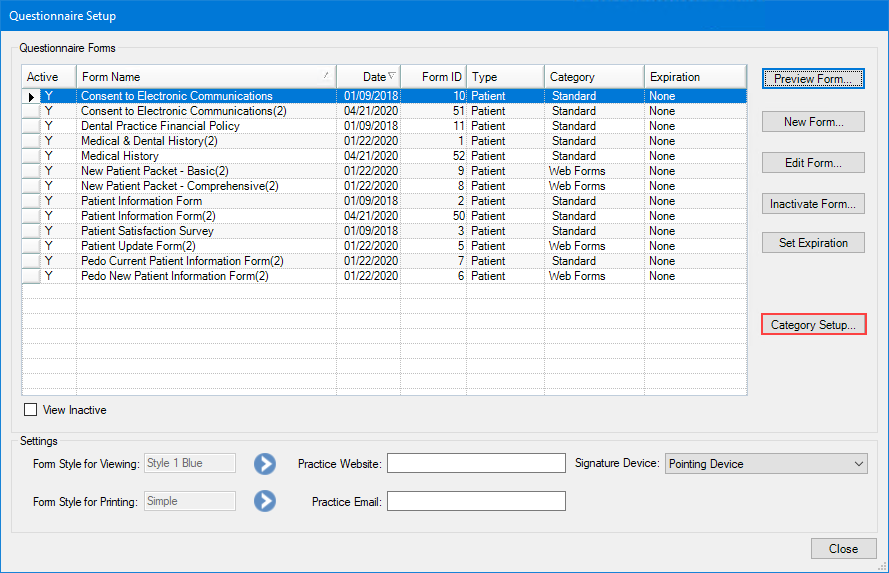
Task: Open Category Setup
Action: coord(813,325)
